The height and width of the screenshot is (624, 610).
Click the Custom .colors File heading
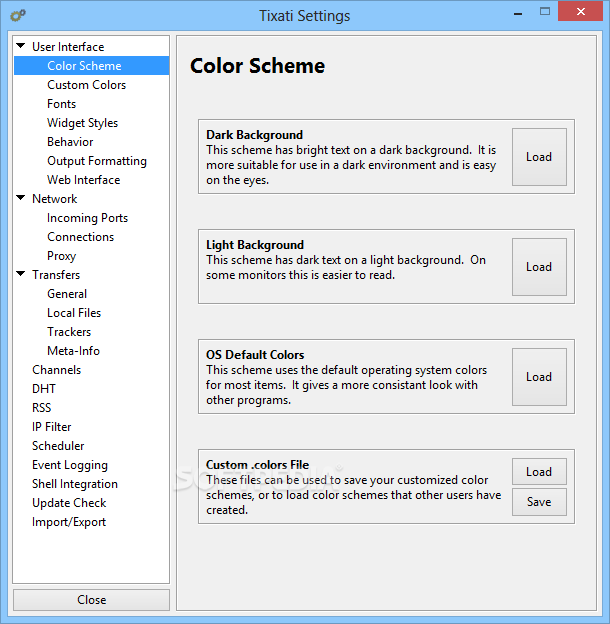(x=257, y=465)
